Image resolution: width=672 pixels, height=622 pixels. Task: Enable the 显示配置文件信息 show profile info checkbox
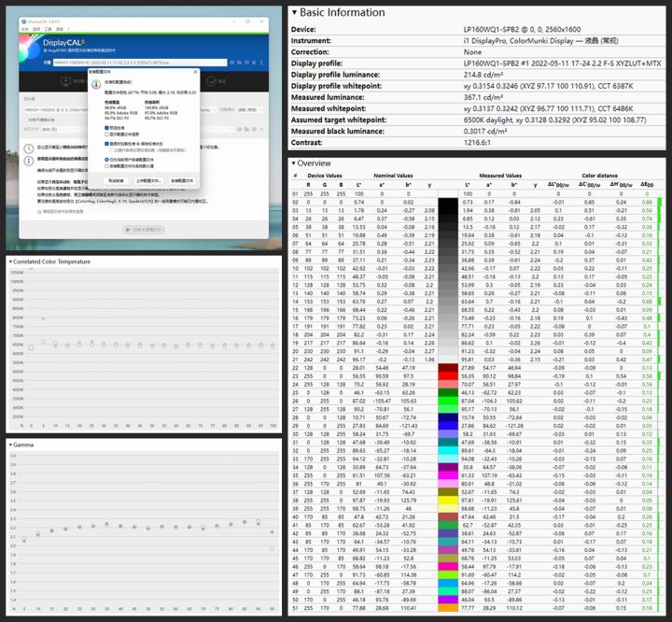click(x=106, y=134)
